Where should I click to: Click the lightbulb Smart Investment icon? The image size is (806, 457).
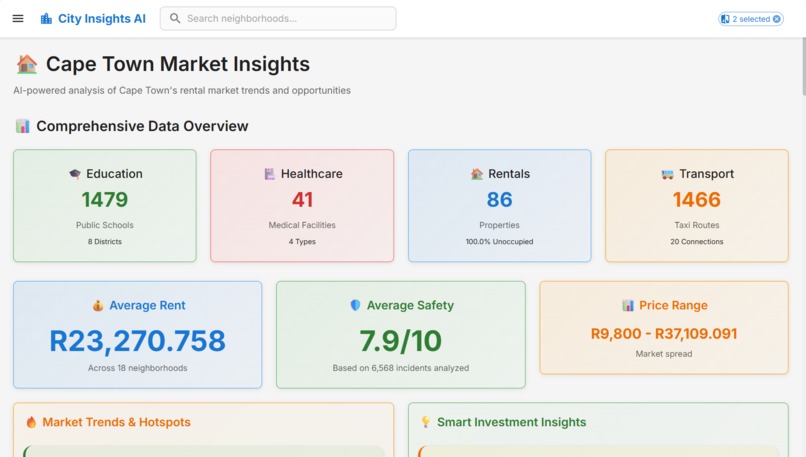pyautogui.click(x=426, y=422)
